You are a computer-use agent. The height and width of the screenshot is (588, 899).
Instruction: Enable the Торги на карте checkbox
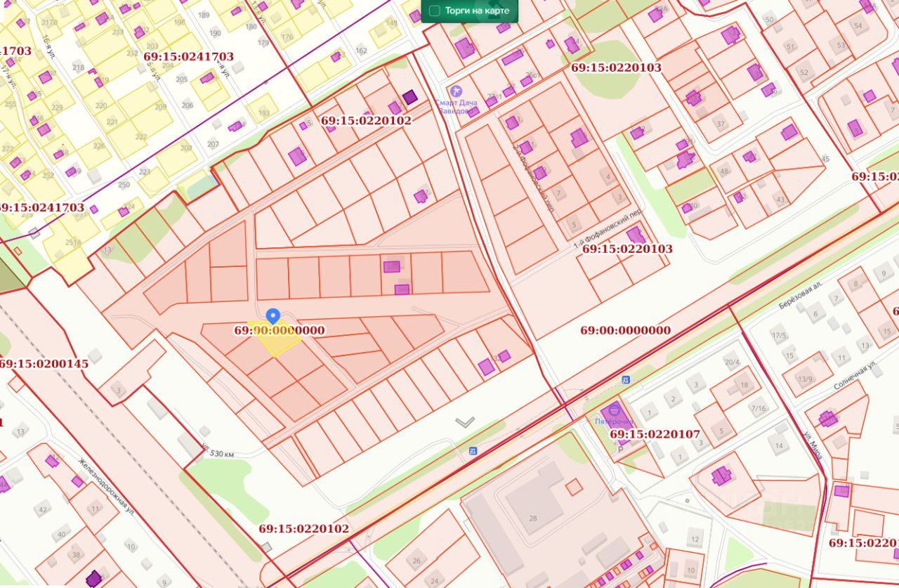pyautogui.click(x=435, y=11)
